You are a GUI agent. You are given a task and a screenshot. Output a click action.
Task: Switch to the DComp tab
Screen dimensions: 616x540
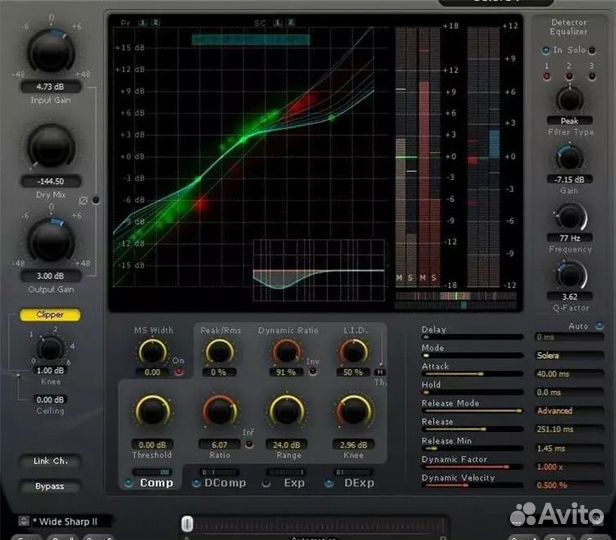point(225,483)
